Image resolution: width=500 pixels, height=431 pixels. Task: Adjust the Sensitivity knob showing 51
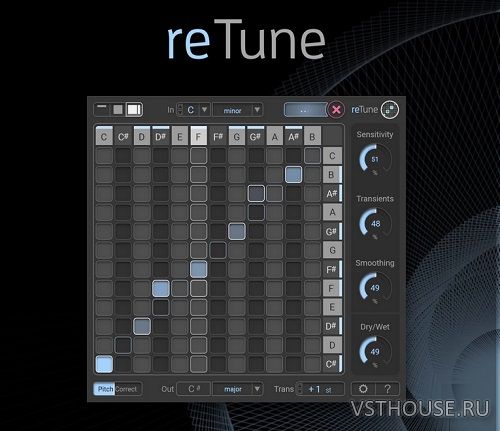tap(375, 159)
